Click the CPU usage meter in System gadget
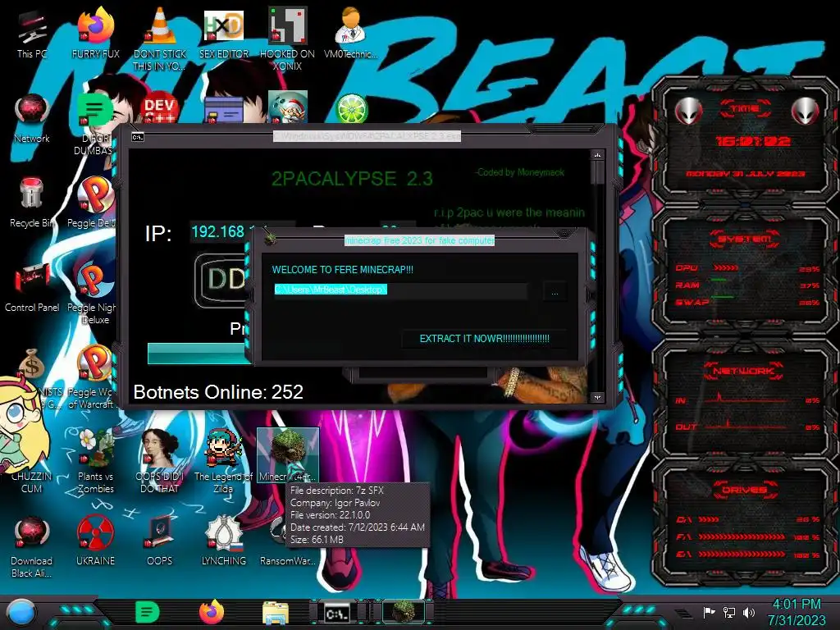The width and height of the screenshot is (840, 630). pos(746,268)
